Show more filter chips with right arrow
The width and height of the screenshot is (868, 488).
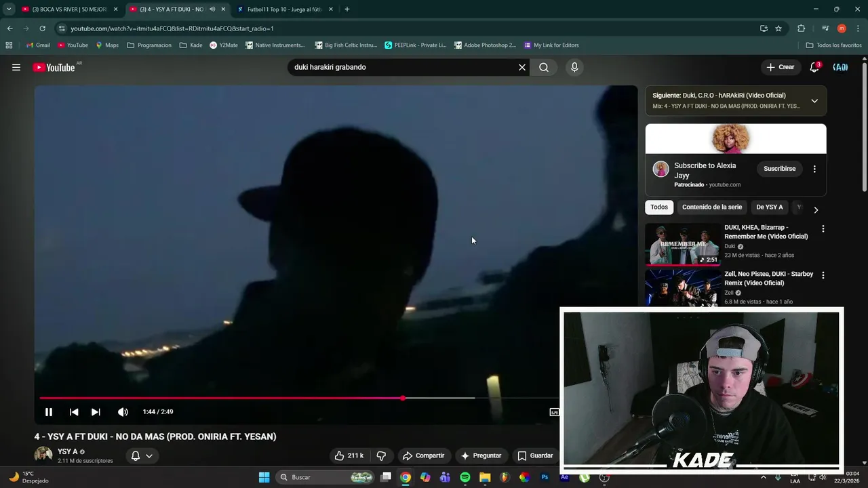coord(816,210)
